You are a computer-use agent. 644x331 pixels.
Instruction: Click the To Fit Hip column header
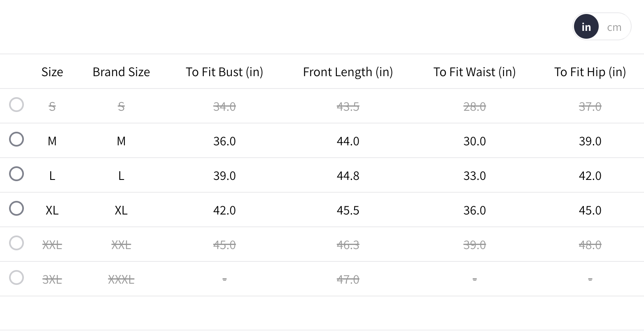(x=590, y=72)
